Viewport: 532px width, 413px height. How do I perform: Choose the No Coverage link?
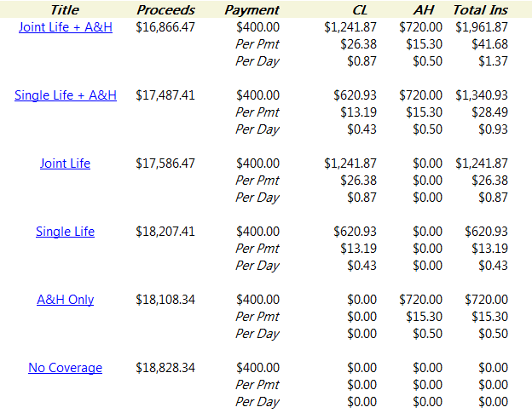(x=65, y=368)
